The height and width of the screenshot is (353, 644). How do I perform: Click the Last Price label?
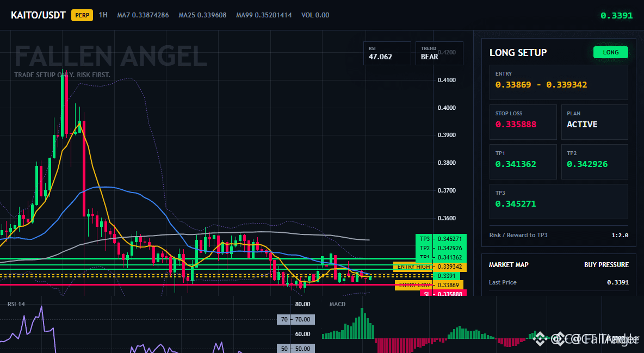(x=503, y=282)
